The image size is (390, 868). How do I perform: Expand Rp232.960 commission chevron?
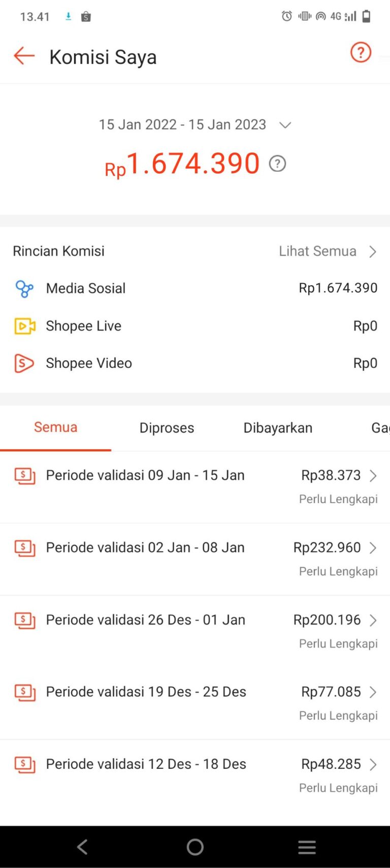[373, 548]
